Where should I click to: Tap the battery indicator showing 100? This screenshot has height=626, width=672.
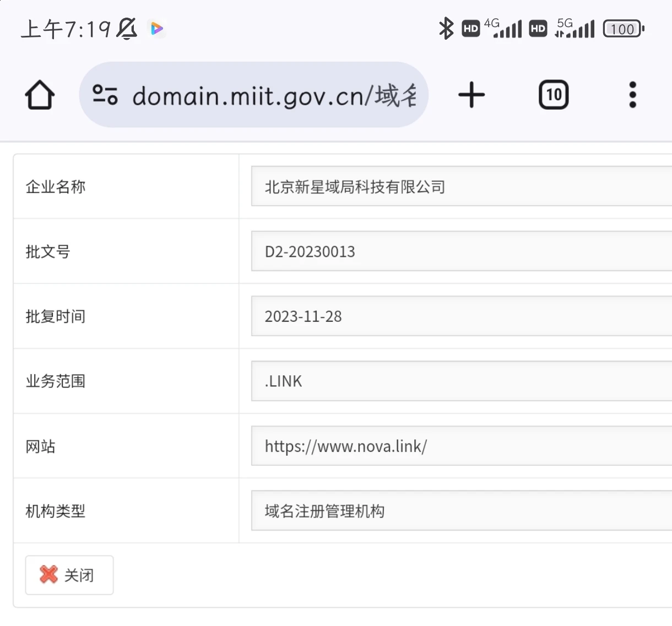click(623, 29)
